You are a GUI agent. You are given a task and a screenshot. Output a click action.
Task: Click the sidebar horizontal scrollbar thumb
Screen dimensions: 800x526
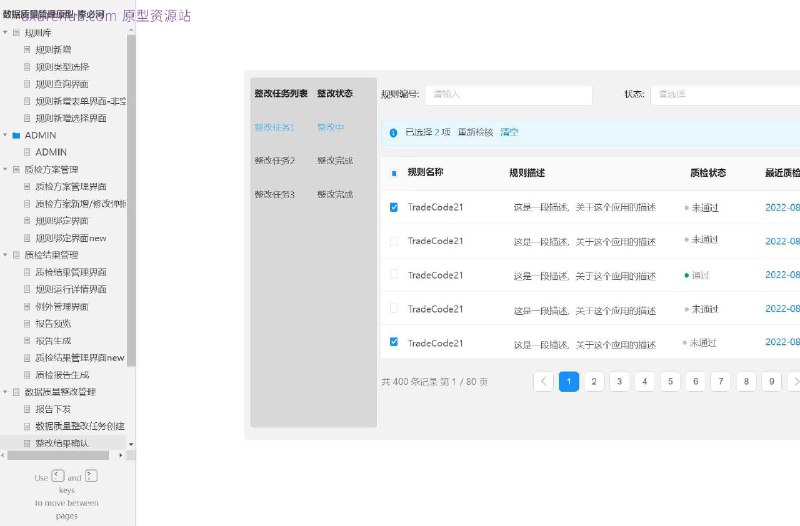coord(58,455)
